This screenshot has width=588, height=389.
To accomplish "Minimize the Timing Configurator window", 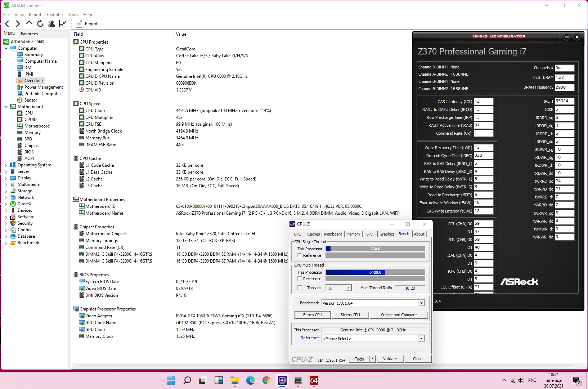I will pos(567,37).
